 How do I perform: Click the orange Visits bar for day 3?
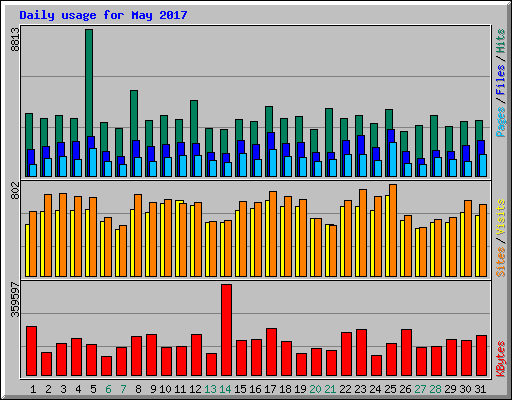pyautogui.click(x=63, y=235)
